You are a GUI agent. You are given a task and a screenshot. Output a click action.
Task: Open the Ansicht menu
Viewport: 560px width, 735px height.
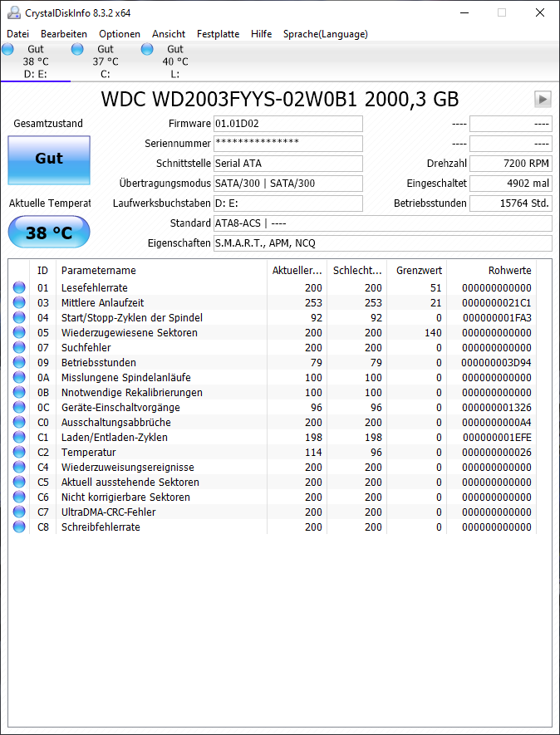click(169, 34)
